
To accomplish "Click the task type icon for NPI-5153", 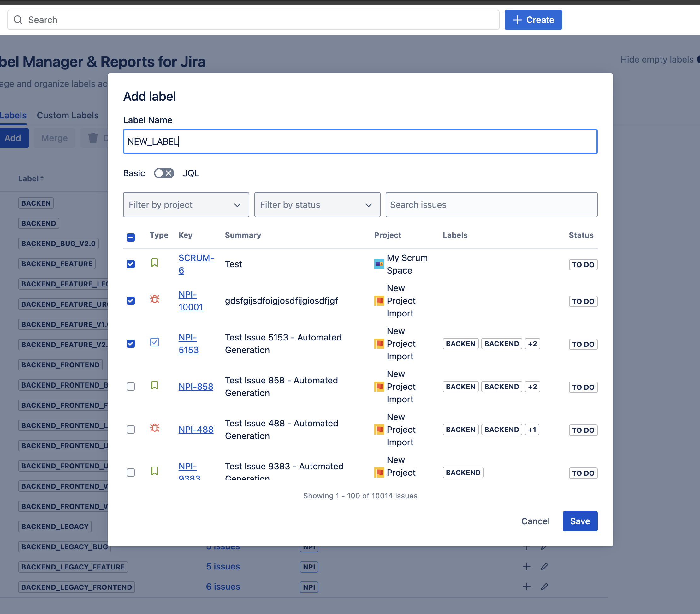I will pos(154,342).
